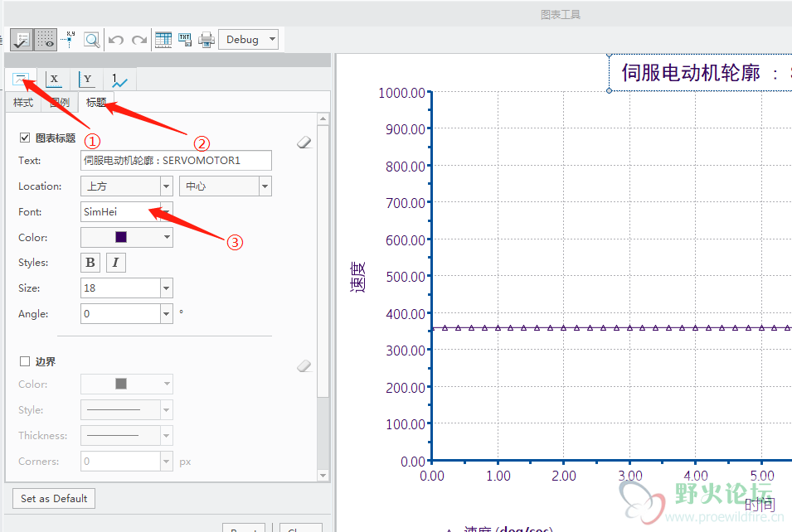
Task: Reset chart title settings with eraser icon
Action: (x=304, y=143)
